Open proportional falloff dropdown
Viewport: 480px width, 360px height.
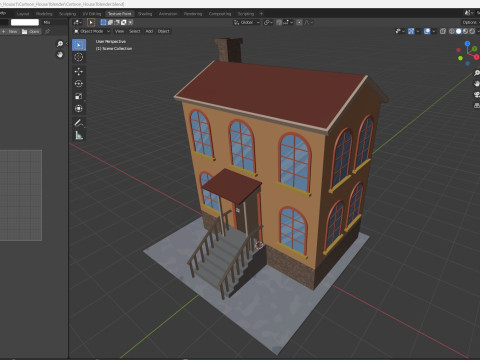[x=308, y=22]
